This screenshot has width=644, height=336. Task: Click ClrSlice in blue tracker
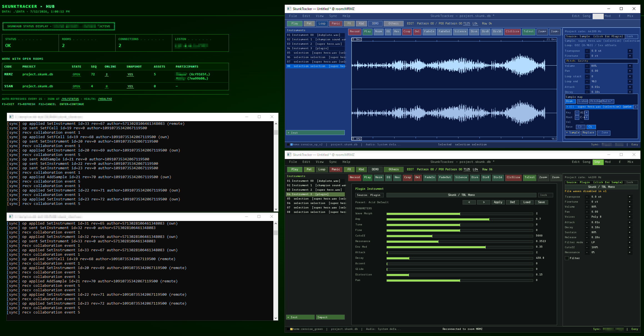tap(512, 32)
